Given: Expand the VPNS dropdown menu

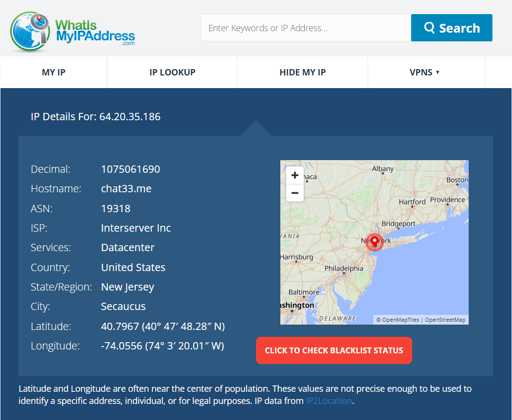Looking at the screenshot, I should [x=424, y=72].
